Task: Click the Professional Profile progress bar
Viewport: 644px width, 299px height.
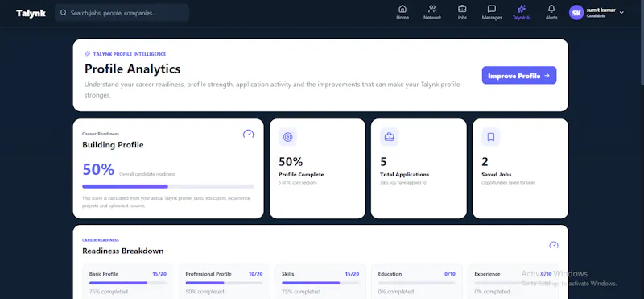Action: point(224,283)
